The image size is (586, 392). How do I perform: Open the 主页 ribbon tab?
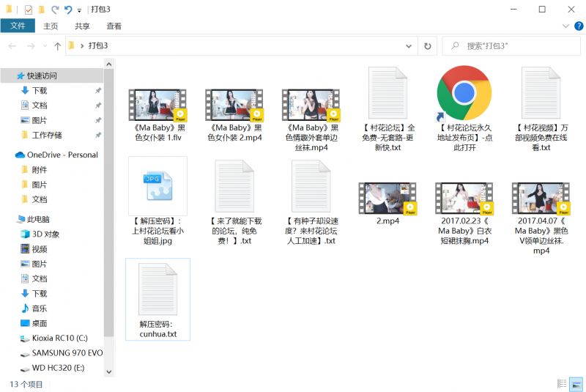coord(51,26)
